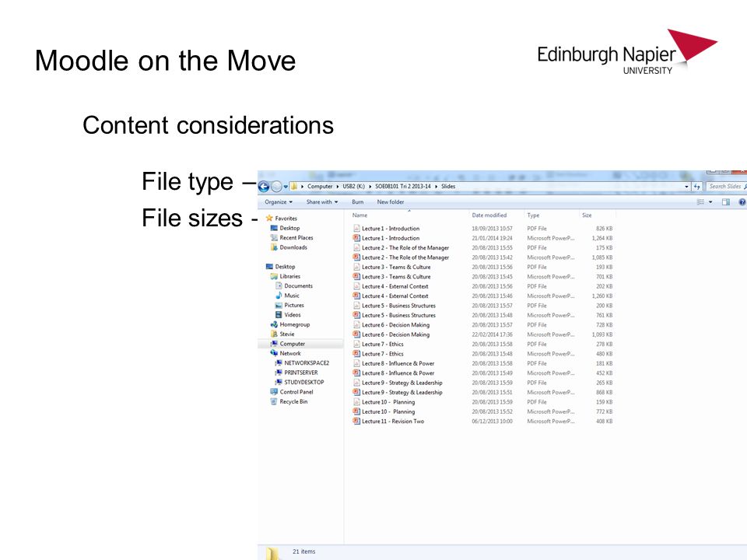Click the Burn toolbar button
The height and width of the screenshot is (560, 747).
(x=358, y=202)
